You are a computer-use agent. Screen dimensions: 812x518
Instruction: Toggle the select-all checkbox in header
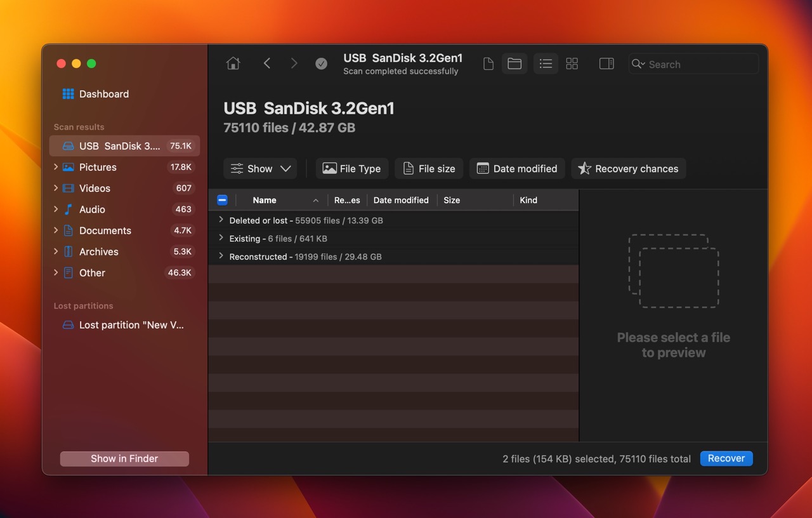point(222,200)
